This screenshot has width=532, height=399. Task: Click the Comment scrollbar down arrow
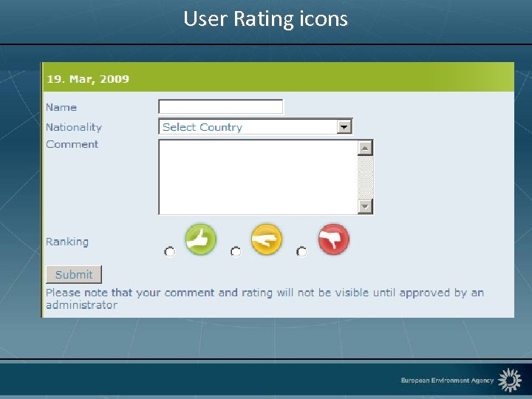click(365, 206)
